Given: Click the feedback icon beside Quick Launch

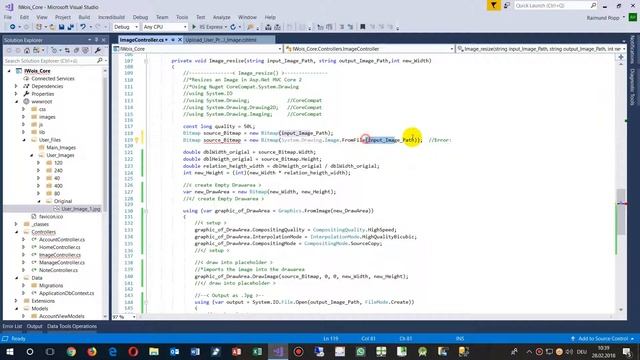Looking at the screenshot, I should (507, 5).
